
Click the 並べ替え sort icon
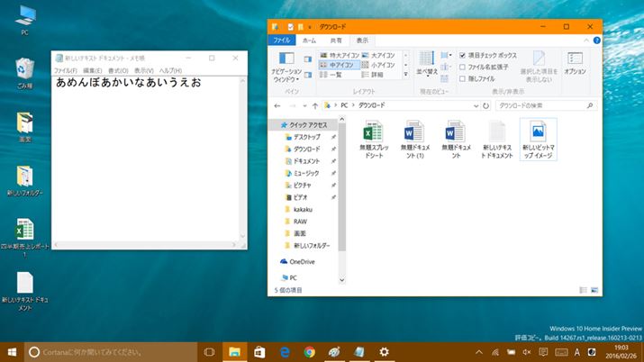(x=425, y=63)
